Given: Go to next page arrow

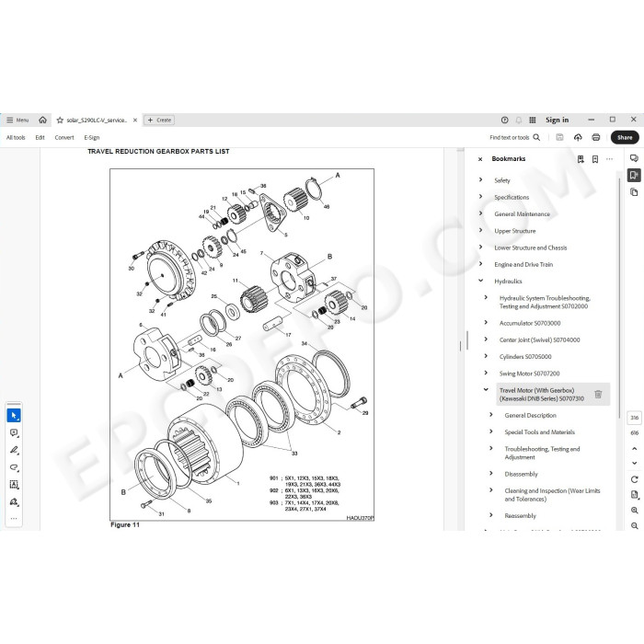Looking at the screenshot, I should [634, 463].
